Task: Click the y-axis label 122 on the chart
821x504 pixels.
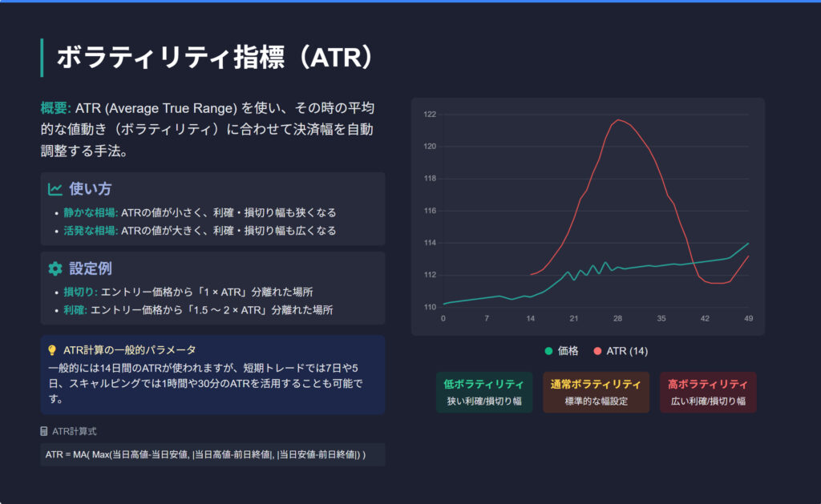Action: click(x=429, y=115)
